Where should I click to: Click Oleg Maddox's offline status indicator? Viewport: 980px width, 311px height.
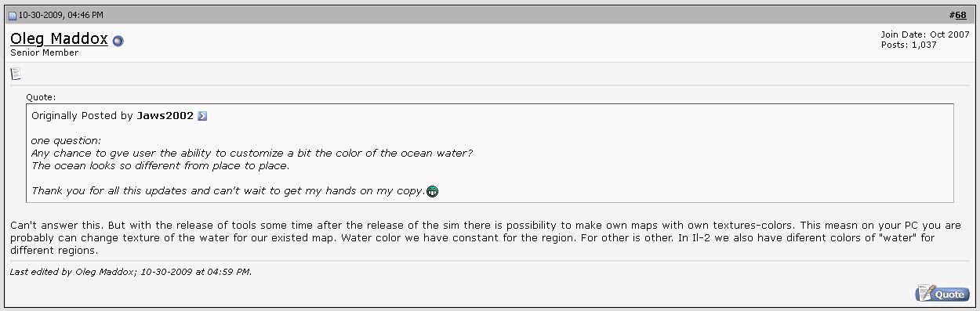(x=118, y=41)
